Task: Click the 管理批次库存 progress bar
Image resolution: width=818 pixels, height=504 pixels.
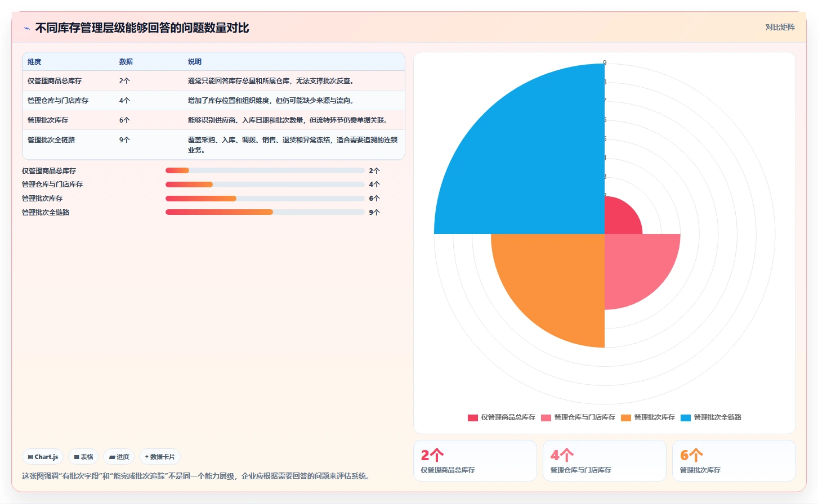Action: [265, 199]
